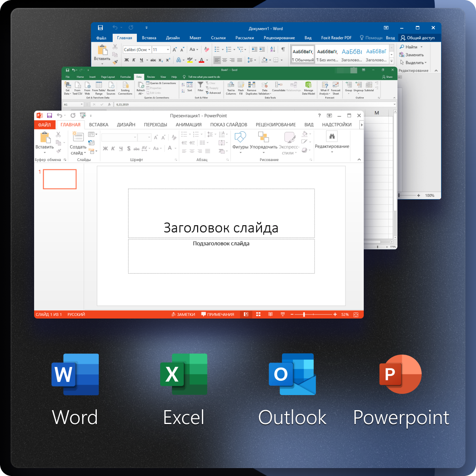Toggle ЗАМЕТКИ notes pane in PowerPoint status bar
The image size is (476, 476).
(183, 315)
